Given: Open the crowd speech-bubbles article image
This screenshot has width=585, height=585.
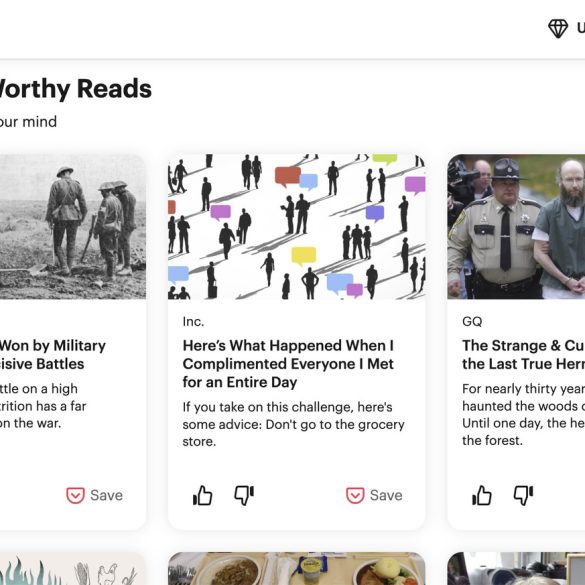Looking at the screenshot, I should (297, 226).
